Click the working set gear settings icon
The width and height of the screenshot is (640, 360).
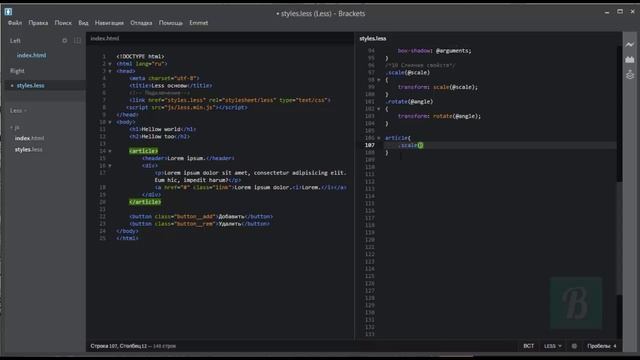tap(65, 40)
